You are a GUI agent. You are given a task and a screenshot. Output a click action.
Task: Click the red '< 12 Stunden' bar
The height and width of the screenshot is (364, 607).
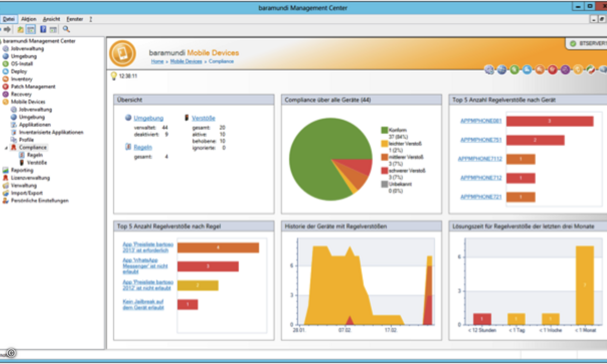click(x=482, y=318)
